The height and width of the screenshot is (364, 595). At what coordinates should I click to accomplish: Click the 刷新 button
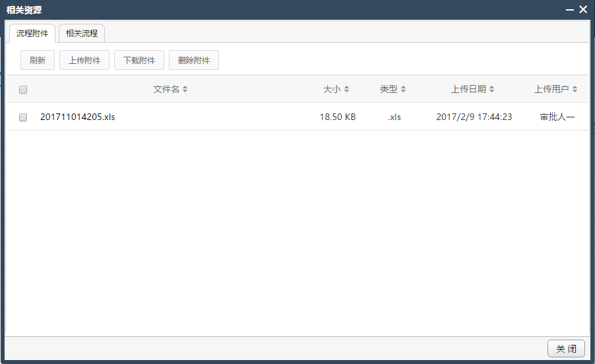38,60
